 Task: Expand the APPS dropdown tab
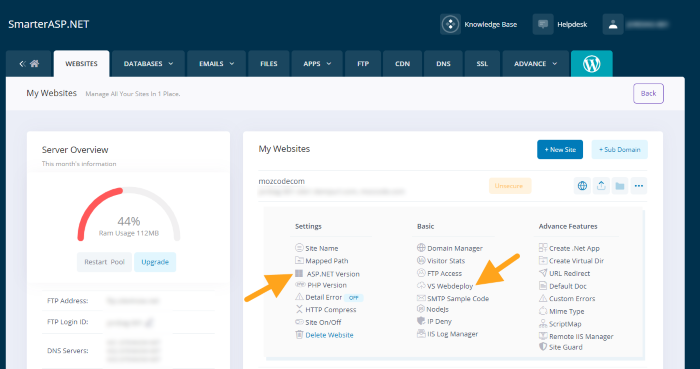(317, 64)
